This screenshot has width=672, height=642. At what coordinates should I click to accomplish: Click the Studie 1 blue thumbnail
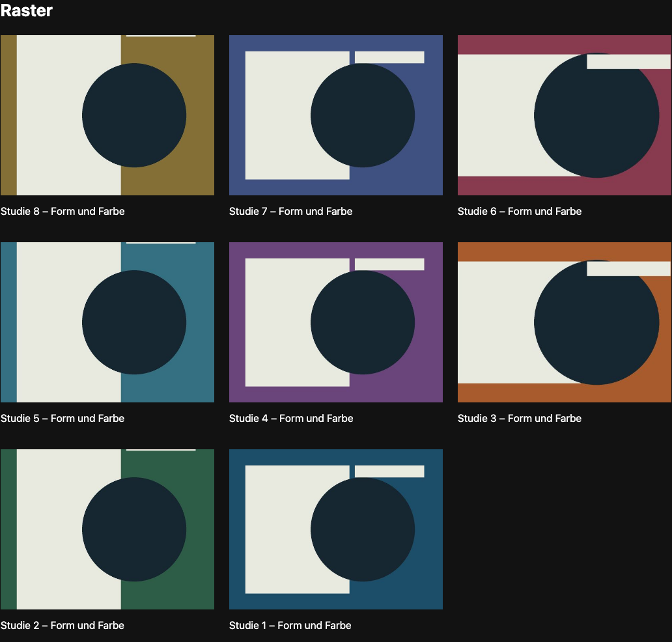336,529
